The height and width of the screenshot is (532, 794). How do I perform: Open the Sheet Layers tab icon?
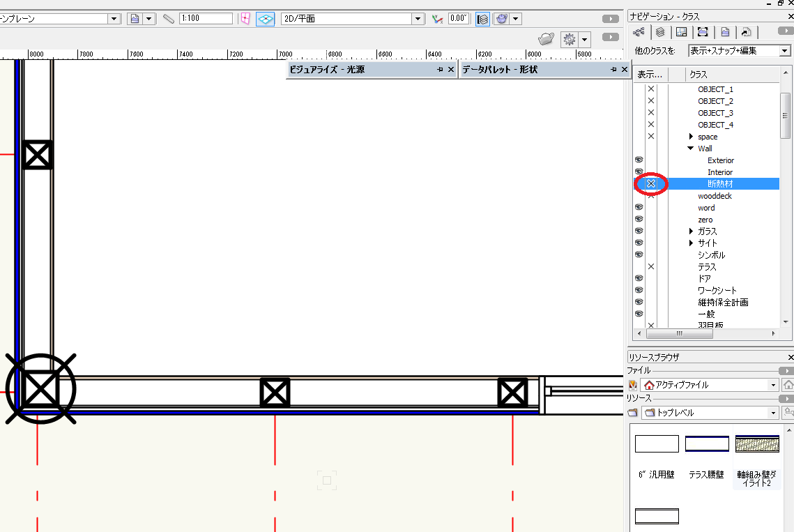[x=682, y=32]
